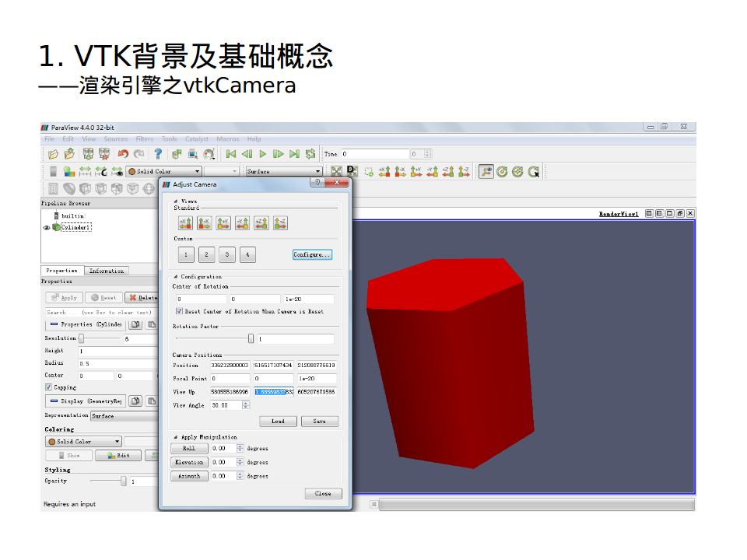Toggle the Capping checkbox

point(48,387)
